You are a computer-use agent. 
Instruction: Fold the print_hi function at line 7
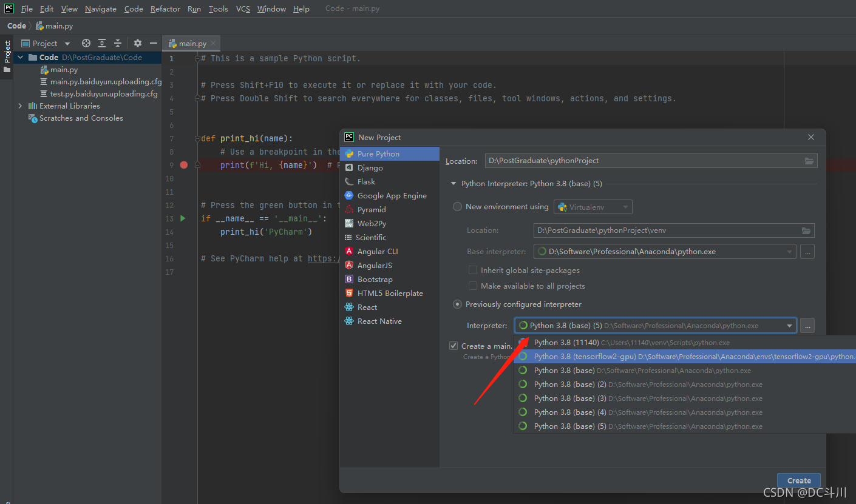[x=197, y=138]
